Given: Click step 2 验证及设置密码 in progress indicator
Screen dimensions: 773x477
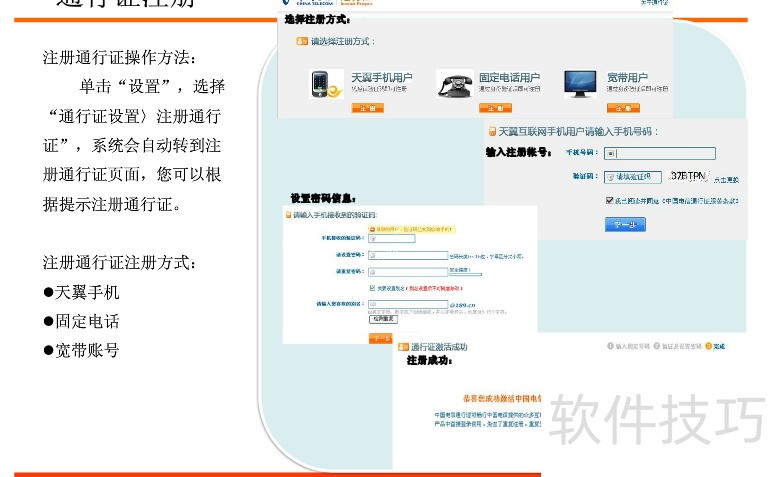Looking at the screenshot, I should (x=677, y=346).
